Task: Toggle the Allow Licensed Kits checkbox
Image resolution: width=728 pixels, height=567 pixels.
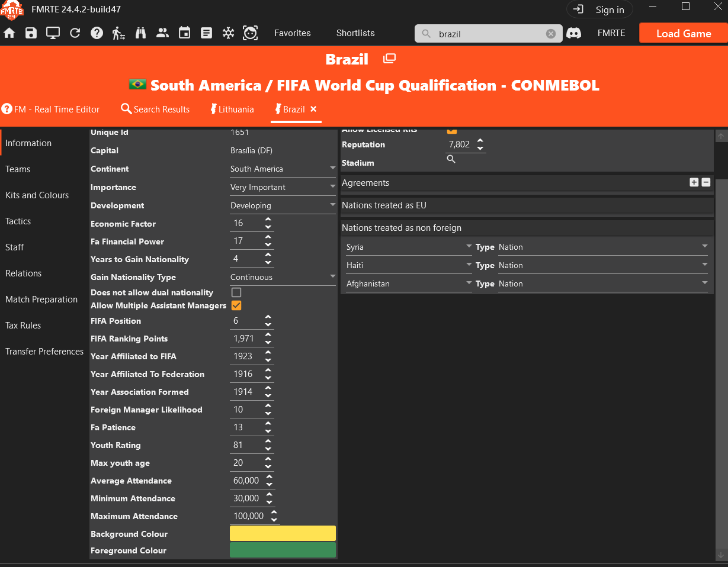Action: pyautogui.click(x=452, y=130)
